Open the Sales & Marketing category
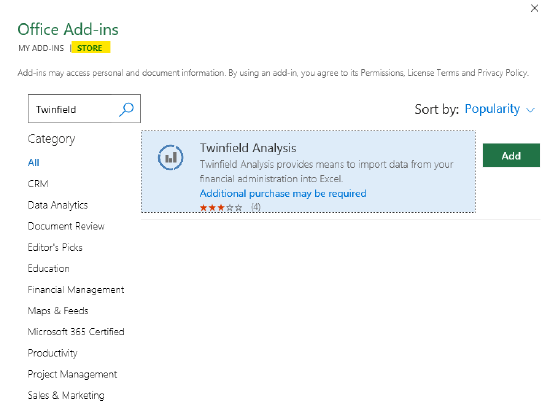This screenshot has height=406, width=550. (66, 395)
